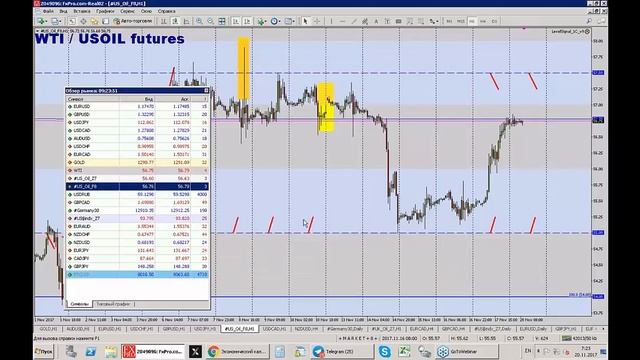The height and width of the screenshot is (360, 640).
Task: Open the indicators list dropdown
Action: tap(262, 21)
